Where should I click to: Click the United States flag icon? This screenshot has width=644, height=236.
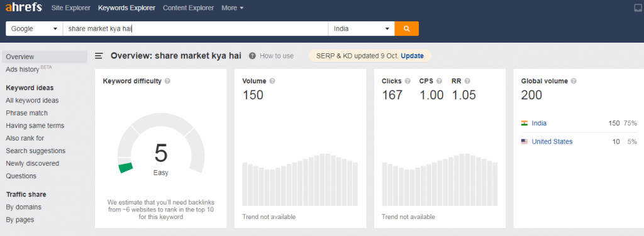[x=525, y=141]
